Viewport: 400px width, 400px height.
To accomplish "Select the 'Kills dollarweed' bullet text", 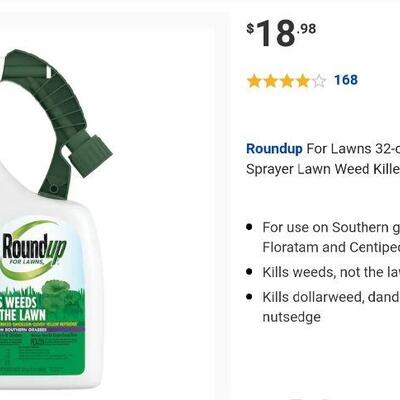I will pos(331,297).
